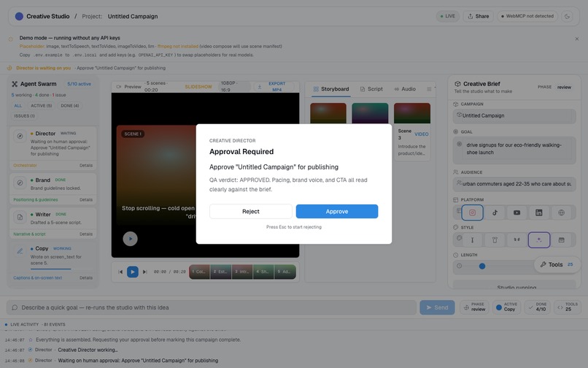Adjust the Length slider handle
The width and height of the screenshot is (588, 368).
[x=482, y=266]
